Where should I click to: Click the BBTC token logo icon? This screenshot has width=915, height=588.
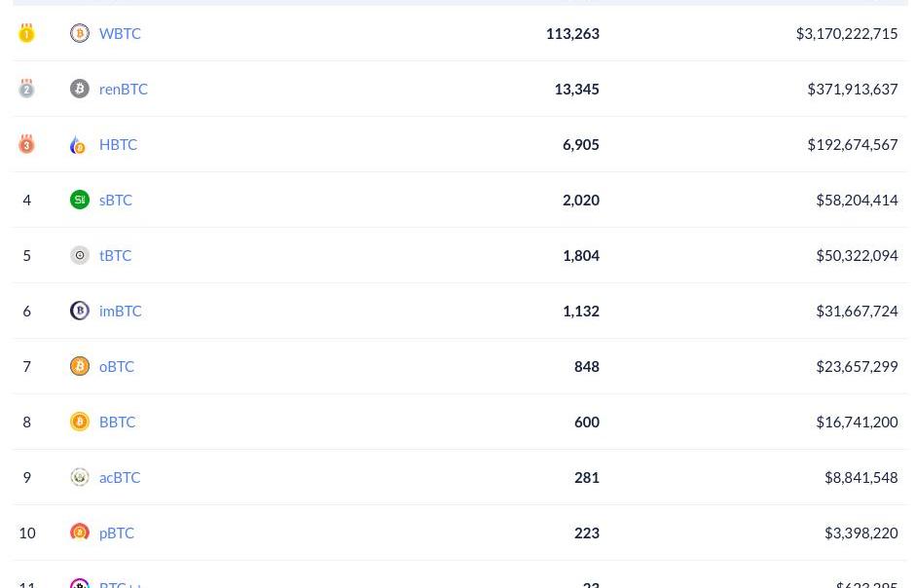tap(80, 422)
